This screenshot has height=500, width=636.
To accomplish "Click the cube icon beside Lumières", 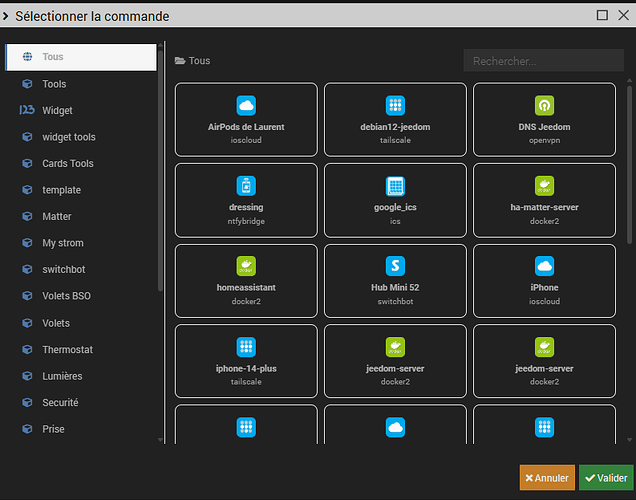I will [27, 376].
